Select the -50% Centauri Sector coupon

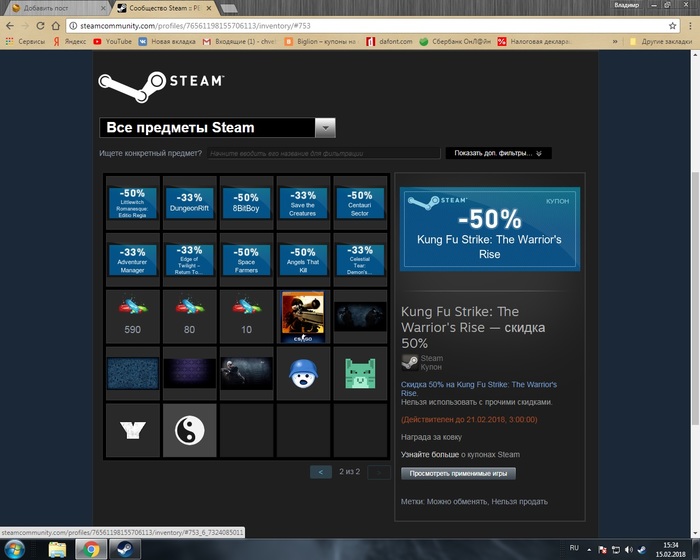(x=360, y=203)
